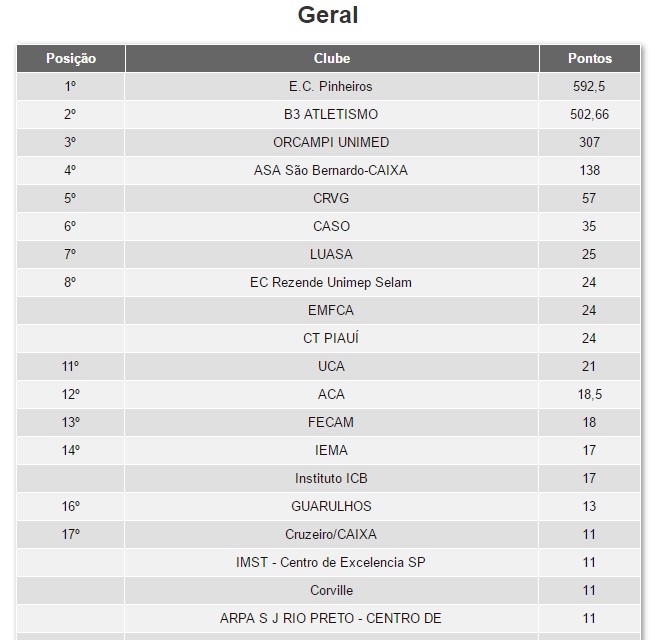Select the Corville club row
Viewport: 655px width, 640px height.
(x=331, y=591)
